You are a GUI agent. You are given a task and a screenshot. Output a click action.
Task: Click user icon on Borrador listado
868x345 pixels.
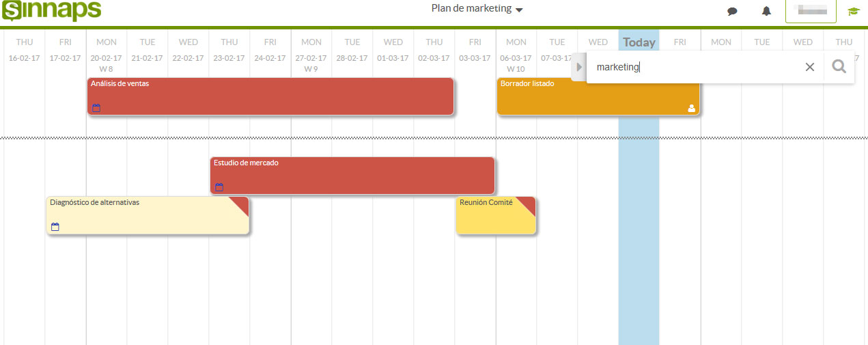691,108
